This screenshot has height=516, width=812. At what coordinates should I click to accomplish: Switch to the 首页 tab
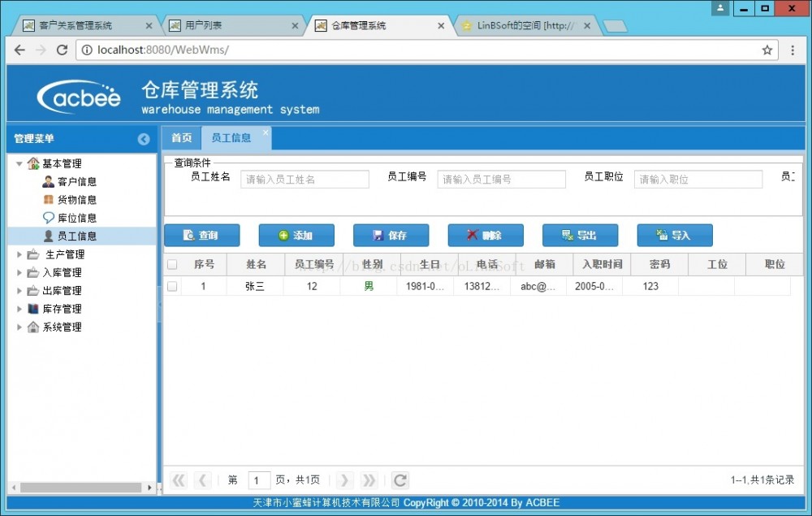pyautogui.click(x=180, y=138)
